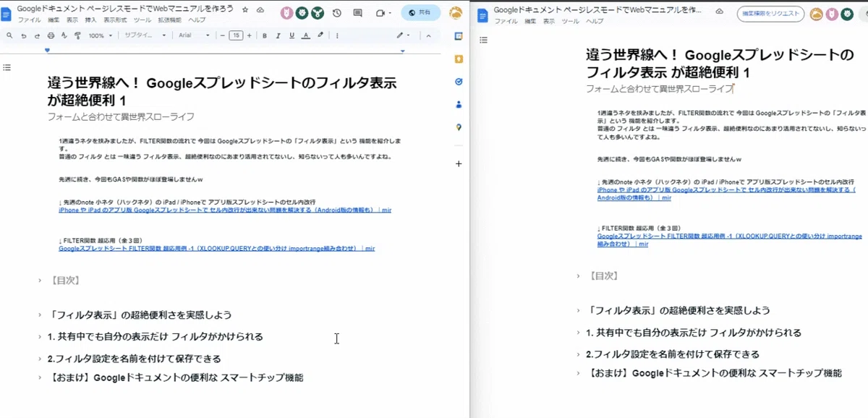
Task: Expand 【目次】 heading in left document
Action: [x=41, y=281]
